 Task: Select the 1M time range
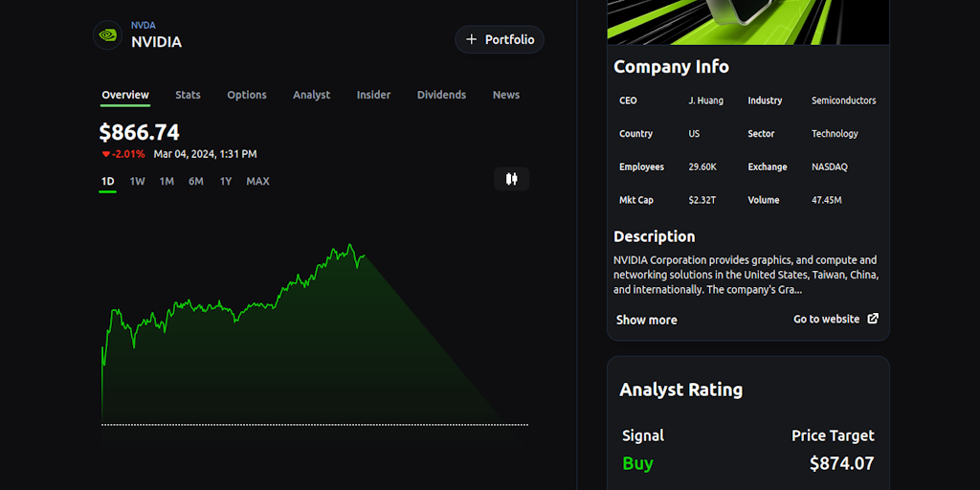click(x=167, y=181)
